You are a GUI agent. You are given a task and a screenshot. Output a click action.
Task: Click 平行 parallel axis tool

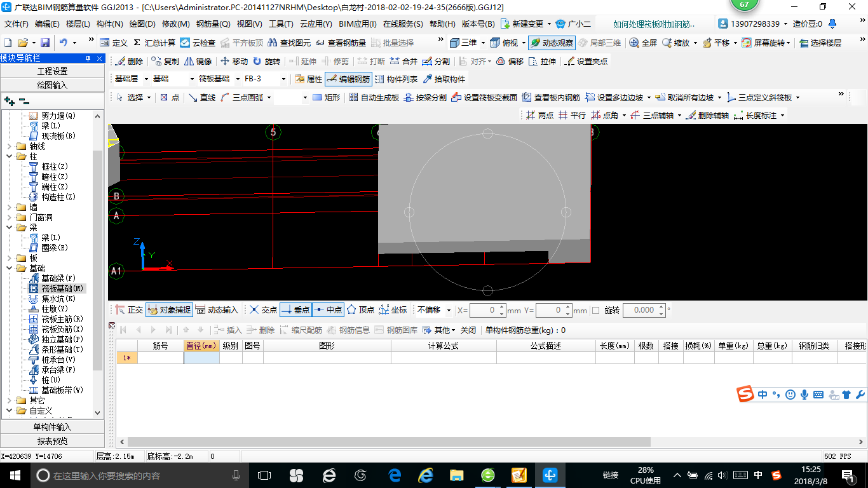click(x=572, y=115)
